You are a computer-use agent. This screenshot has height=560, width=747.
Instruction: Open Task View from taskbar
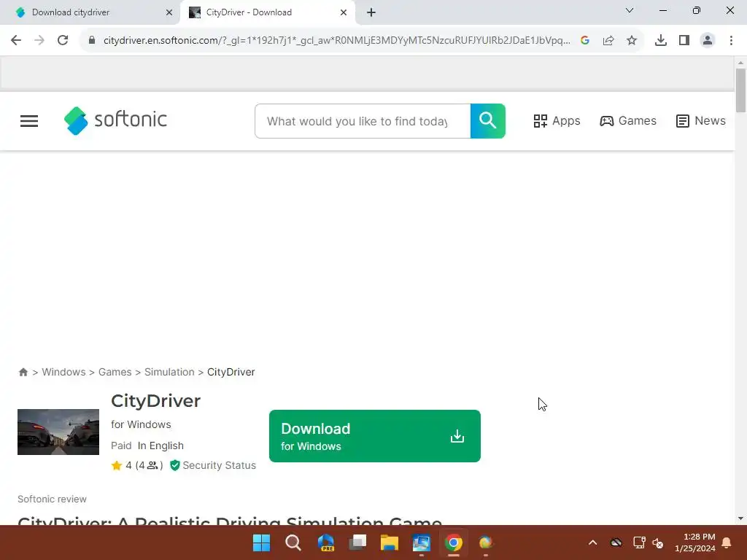point(357,542)
